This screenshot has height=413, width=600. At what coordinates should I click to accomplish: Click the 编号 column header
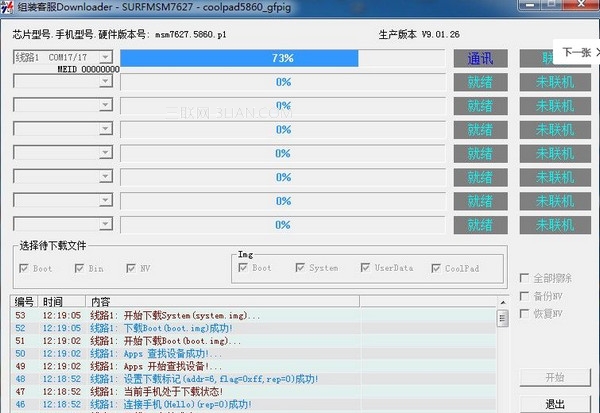tap(24, 302)
